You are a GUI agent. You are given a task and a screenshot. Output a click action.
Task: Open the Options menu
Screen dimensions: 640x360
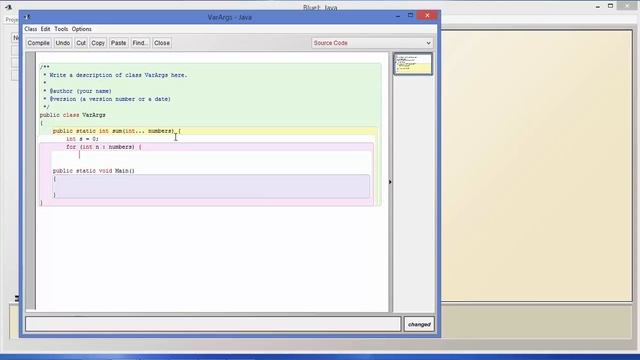click(x=82, y=29)
